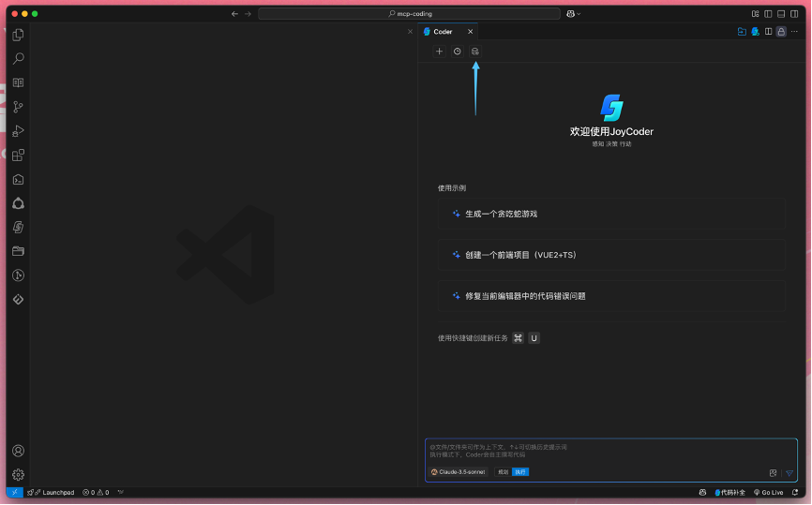812x505 pixels.
Task: Go back using the left arrow
Action: [234, 14]
